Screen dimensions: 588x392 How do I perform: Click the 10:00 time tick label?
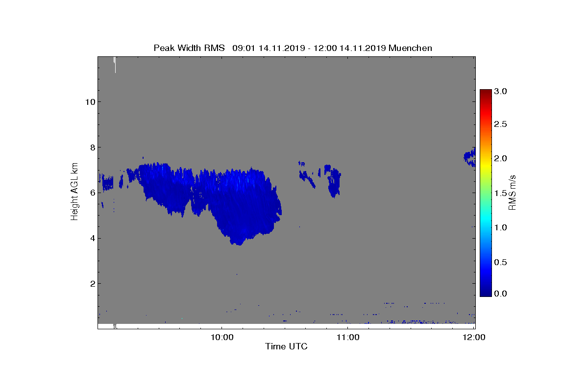point(221,337)
